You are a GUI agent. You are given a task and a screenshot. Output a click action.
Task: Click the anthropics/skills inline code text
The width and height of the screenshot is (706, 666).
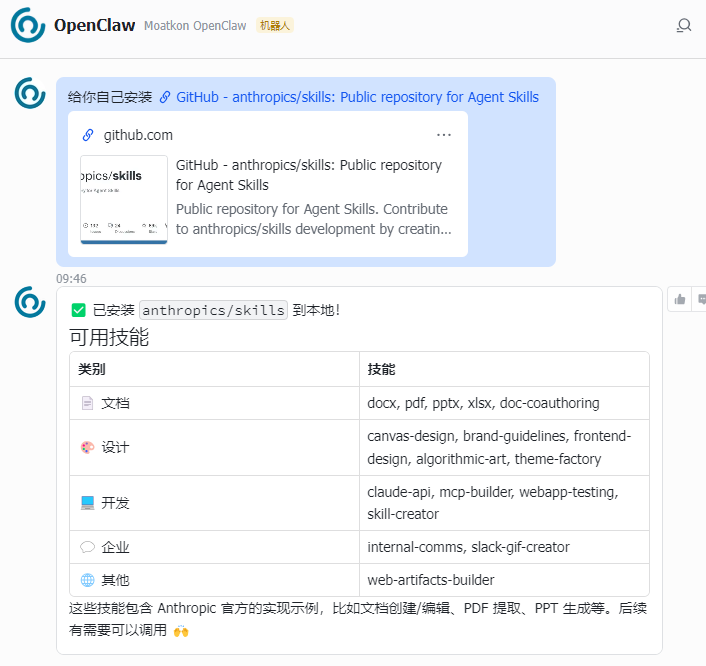click(214, 310)
